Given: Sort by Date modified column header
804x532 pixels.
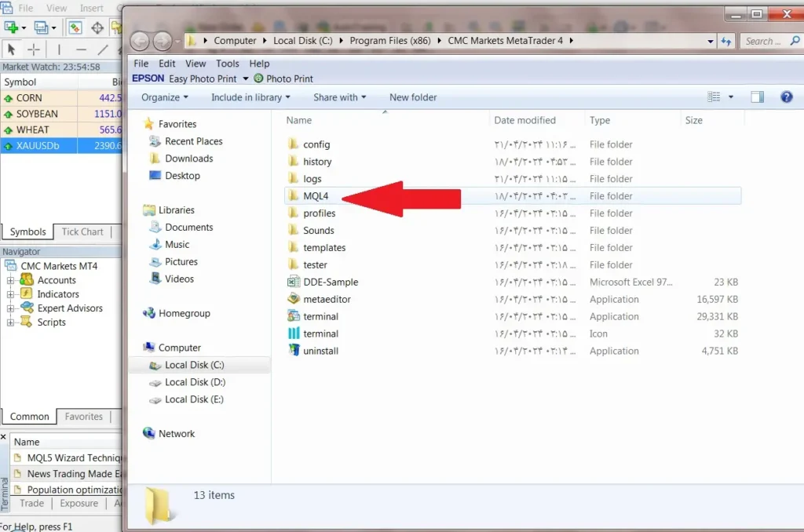Looking at the screenshot, I should 524,120.
